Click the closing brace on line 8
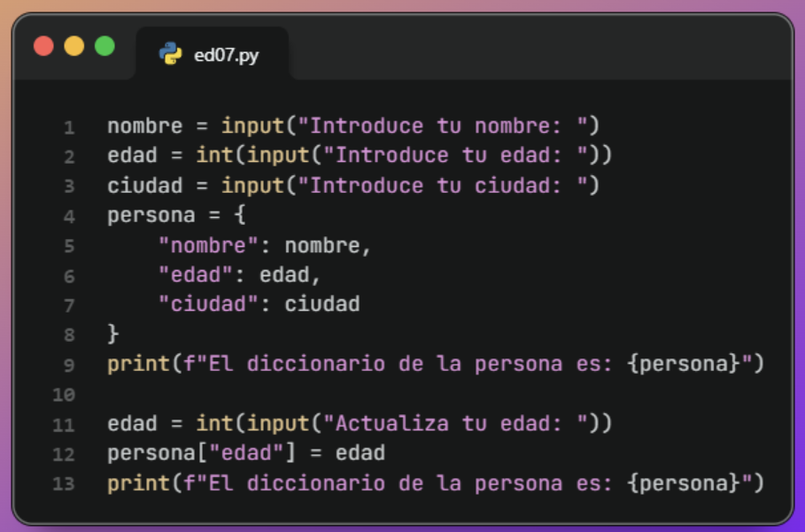 click(x=112, y=335)
